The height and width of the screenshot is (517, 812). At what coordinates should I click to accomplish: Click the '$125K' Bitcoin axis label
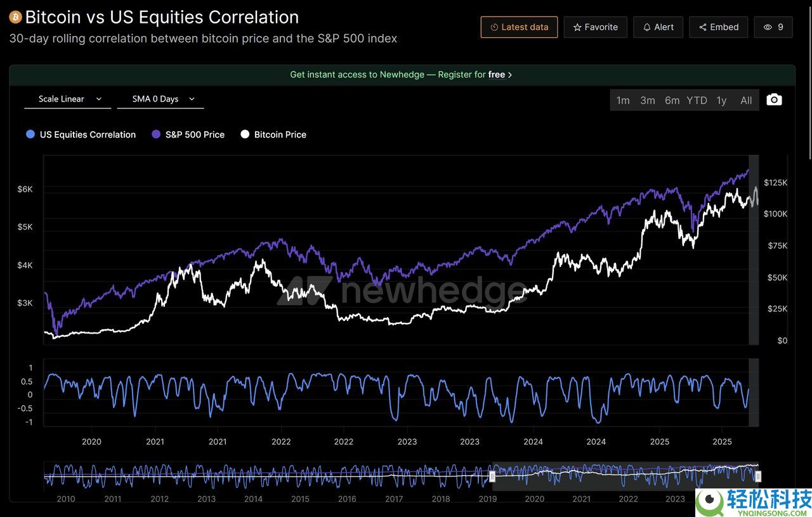point(775,183)
